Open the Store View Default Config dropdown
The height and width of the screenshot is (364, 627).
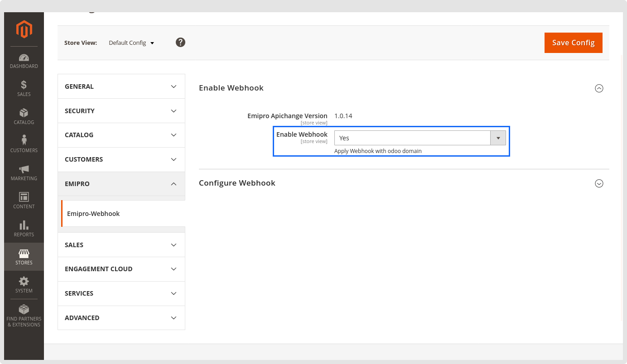pyautogui.click(x=131, y=43)
